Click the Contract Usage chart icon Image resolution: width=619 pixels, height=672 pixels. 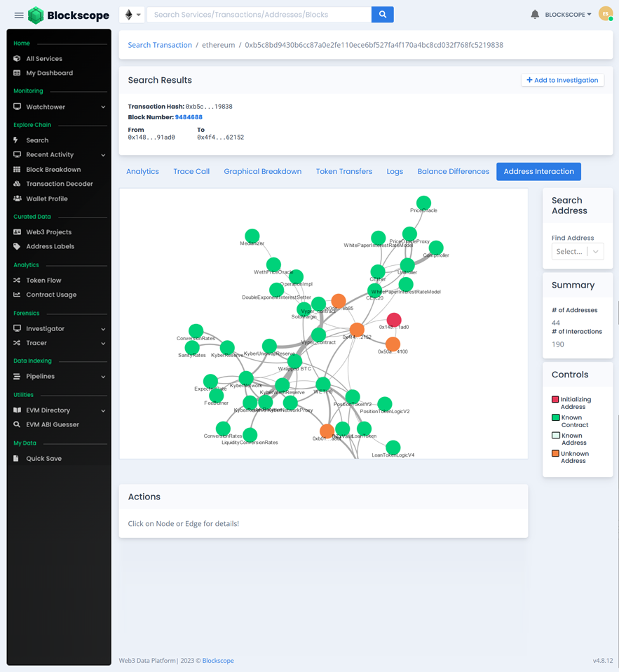pyautogui.click(x=17, y=295)
